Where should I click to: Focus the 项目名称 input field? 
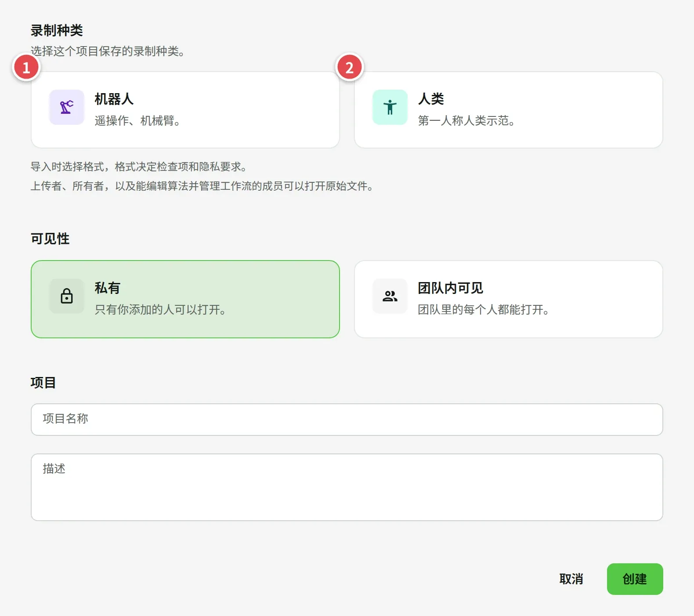pyautogui.click(x=347, y=420)
